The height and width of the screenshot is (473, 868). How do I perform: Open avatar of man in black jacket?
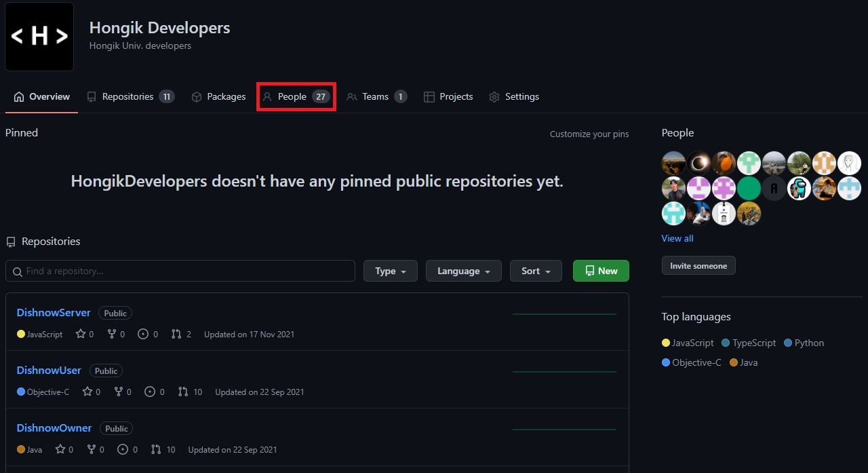(x=673, y=188)
